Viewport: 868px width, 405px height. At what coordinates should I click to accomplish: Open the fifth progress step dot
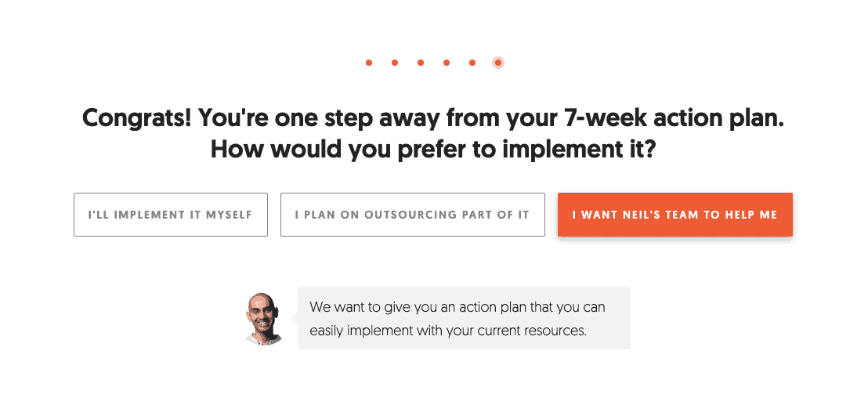point(472,63)
